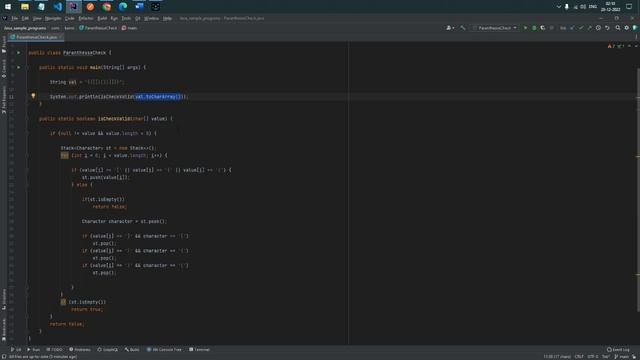Image resolution: width=640 pixels, height=360 pixels.
Task: Click the green plugin icon at toolbar end
Action: point(635,28)
